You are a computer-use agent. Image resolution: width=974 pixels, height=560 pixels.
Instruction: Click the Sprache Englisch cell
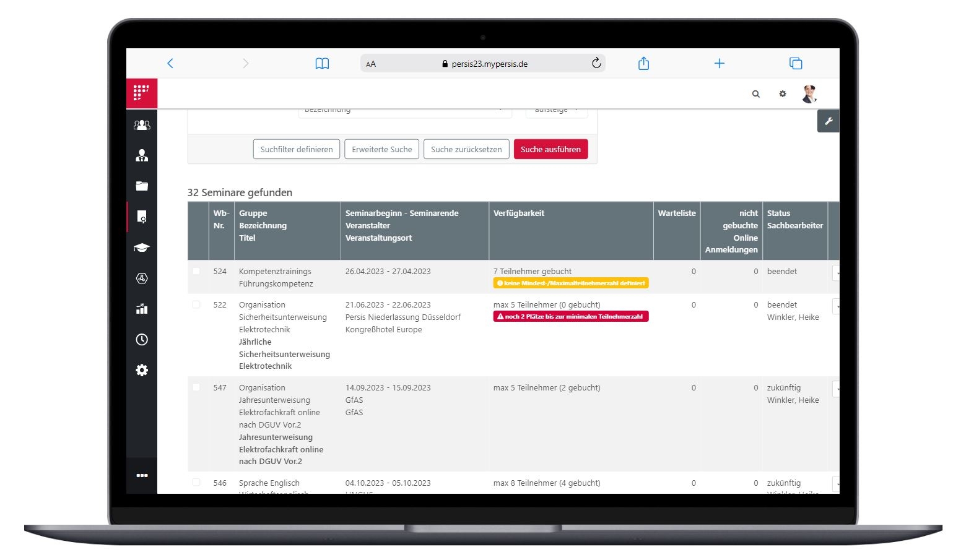coord(269,483)
